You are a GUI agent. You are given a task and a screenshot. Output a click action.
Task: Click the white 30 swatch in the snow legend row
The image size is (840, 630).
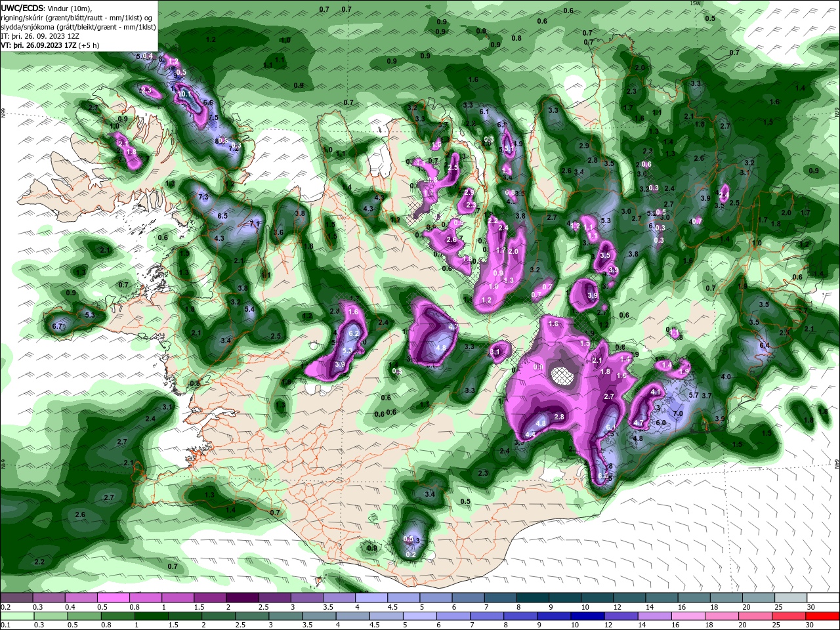pos(824,598)
